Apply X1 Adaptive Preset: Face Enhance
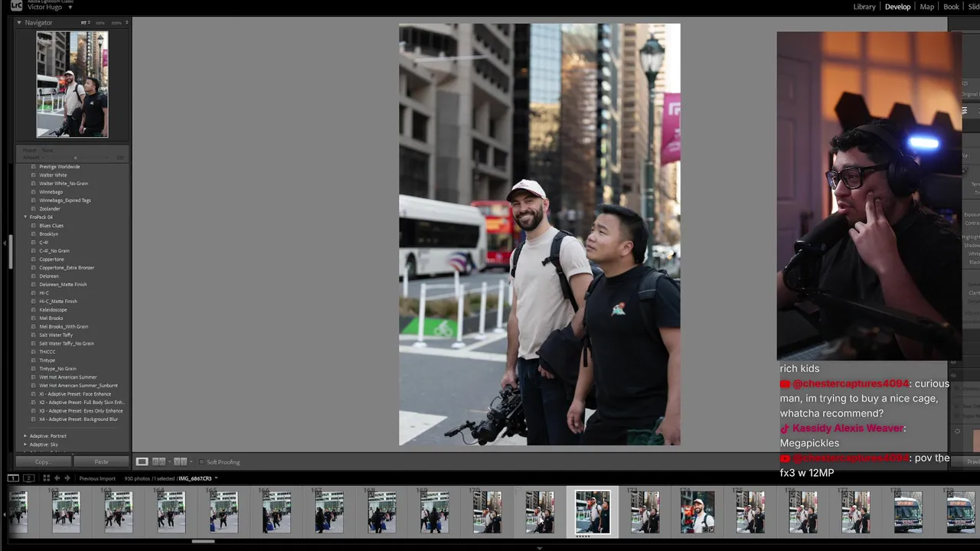 [x=75, y=394]
